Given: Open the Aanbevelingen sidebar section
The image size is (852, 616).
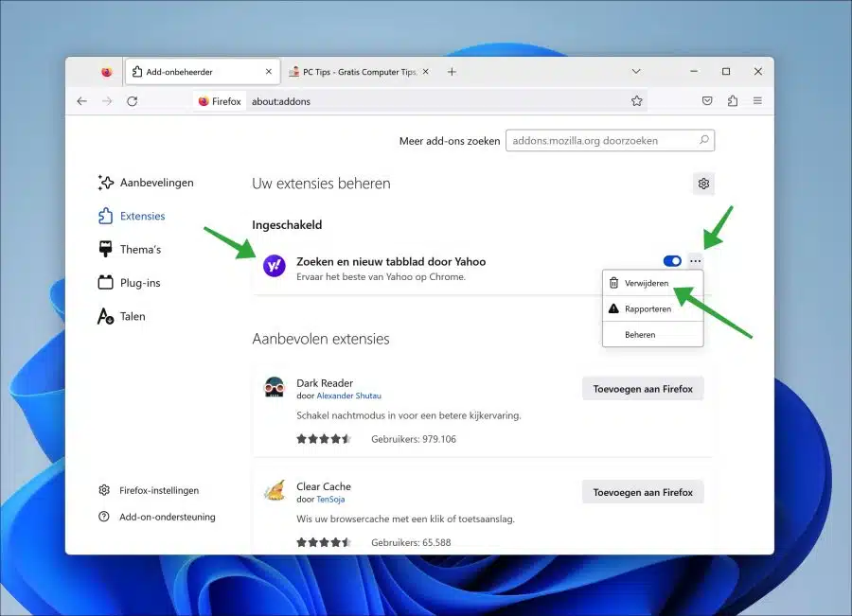Looking at the screenshot, I should click(x=146, y=183).
